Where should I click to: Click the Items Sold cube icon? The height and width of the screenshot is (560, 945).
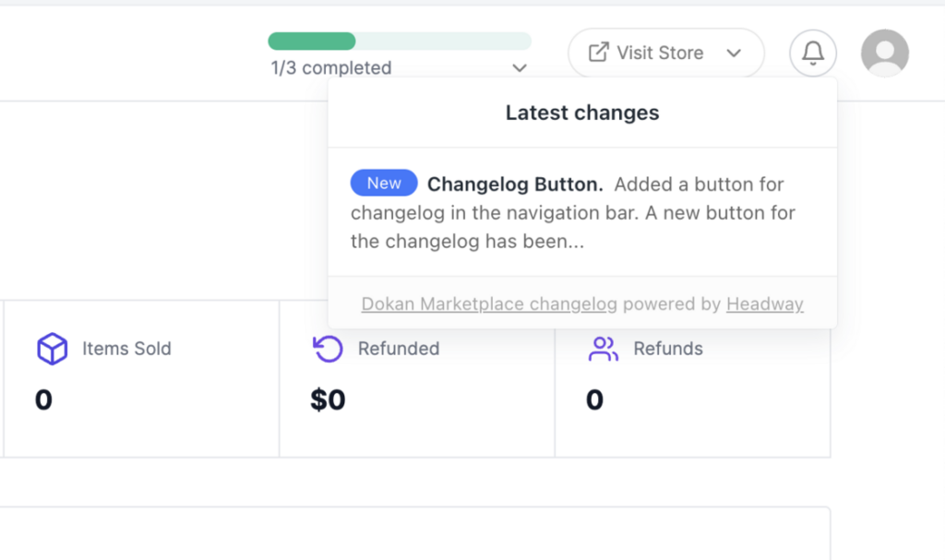(x=53, y=349)
